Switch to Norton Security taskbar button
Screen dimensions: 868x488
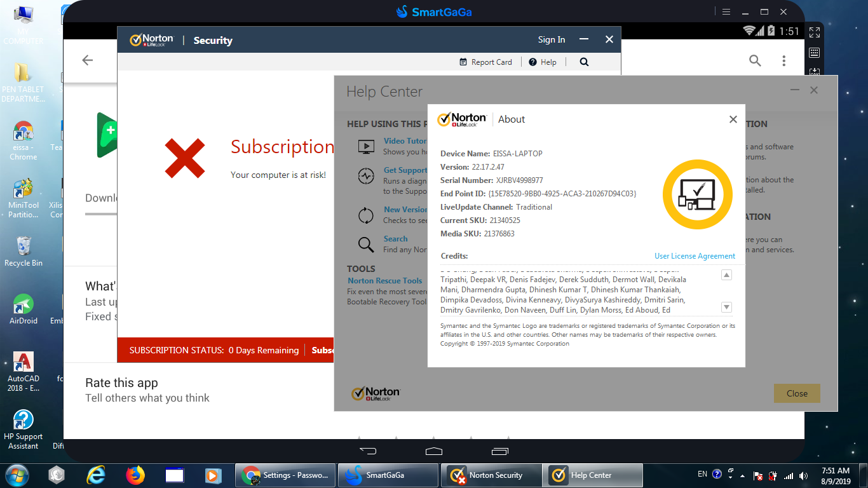click(x=491, y=475)
